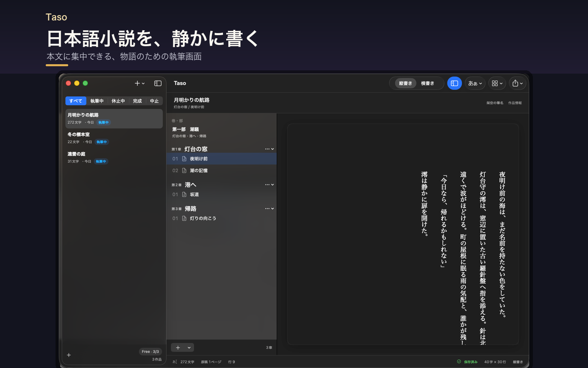Click the document icon beside 坂道
Screen dimensions: 588x368
pos(184,195)
